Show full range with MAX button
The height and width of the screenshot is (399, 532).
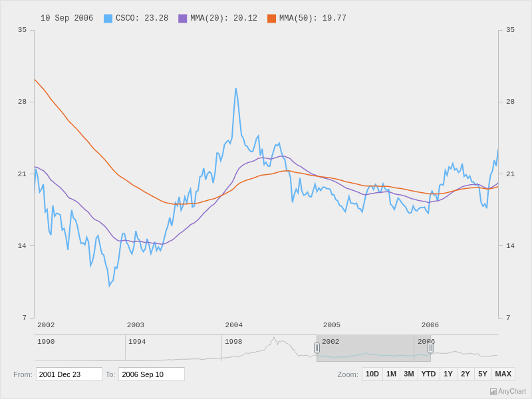(x=503, y=374)
